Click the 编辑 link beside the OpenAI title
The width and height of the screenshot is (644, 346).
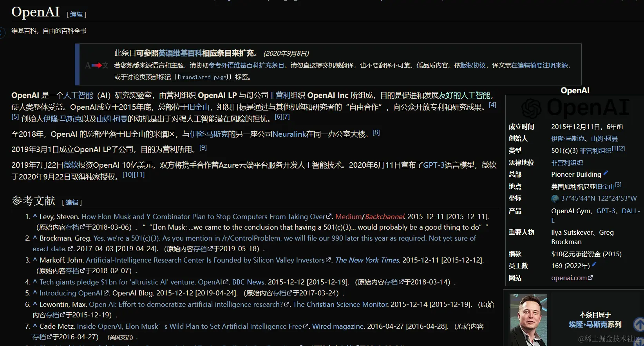tap(76, 14)
